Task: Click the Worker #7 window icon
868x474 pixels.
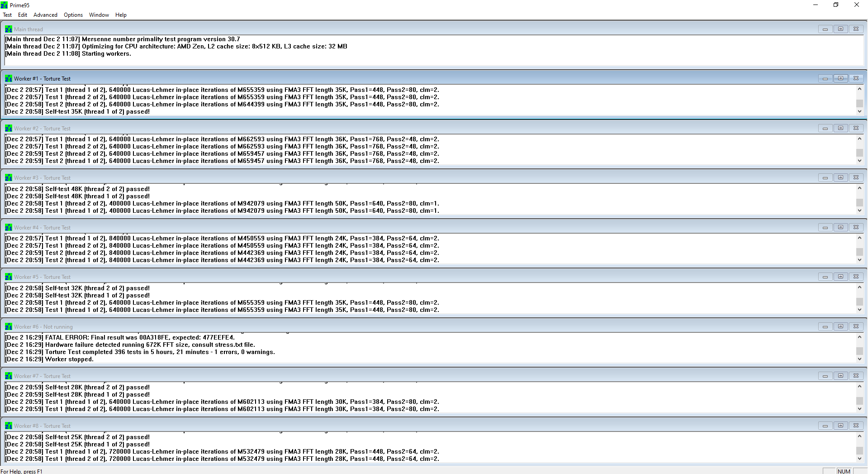Action: point(9,376)
